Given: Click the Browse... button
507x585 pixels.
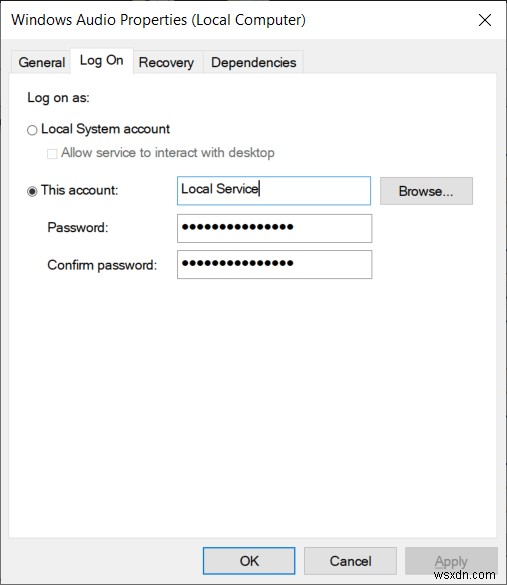Looking at the screenshot, I should (x=426, y=191).
